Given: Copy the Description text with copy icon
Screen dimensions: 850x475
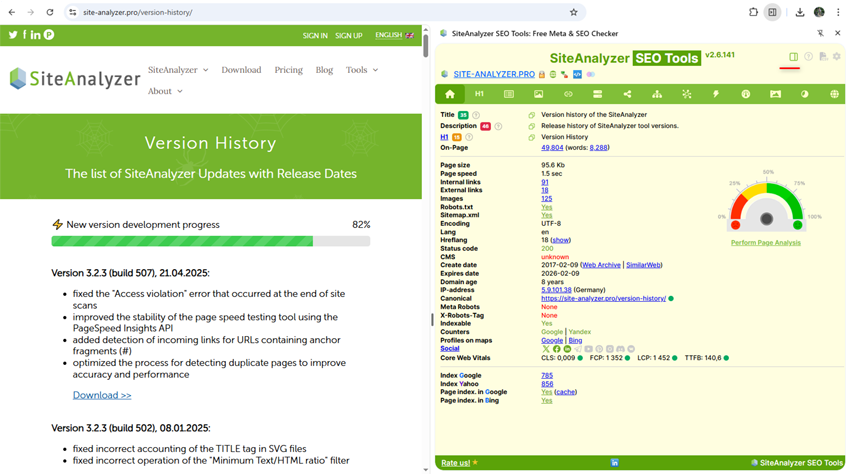Looking at the screenshot, I should (532, 126).
